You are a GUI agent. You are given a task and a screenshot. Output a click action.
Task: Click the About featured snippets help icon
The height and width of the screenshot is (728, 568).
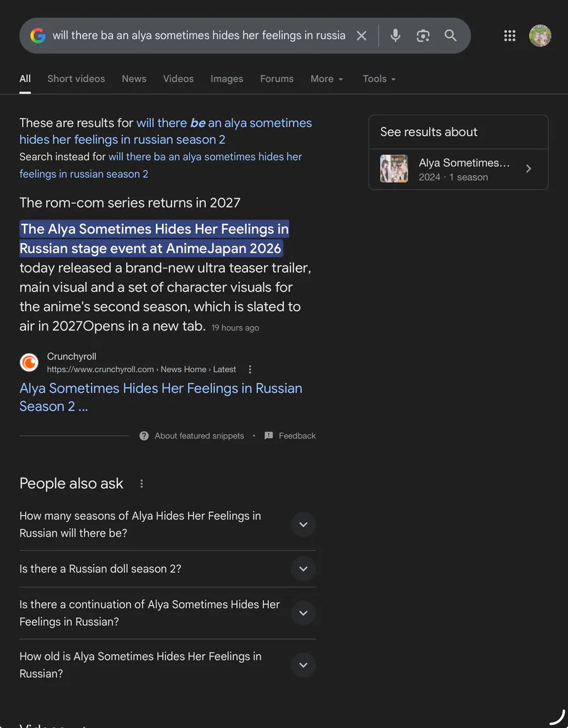(144, 436)
